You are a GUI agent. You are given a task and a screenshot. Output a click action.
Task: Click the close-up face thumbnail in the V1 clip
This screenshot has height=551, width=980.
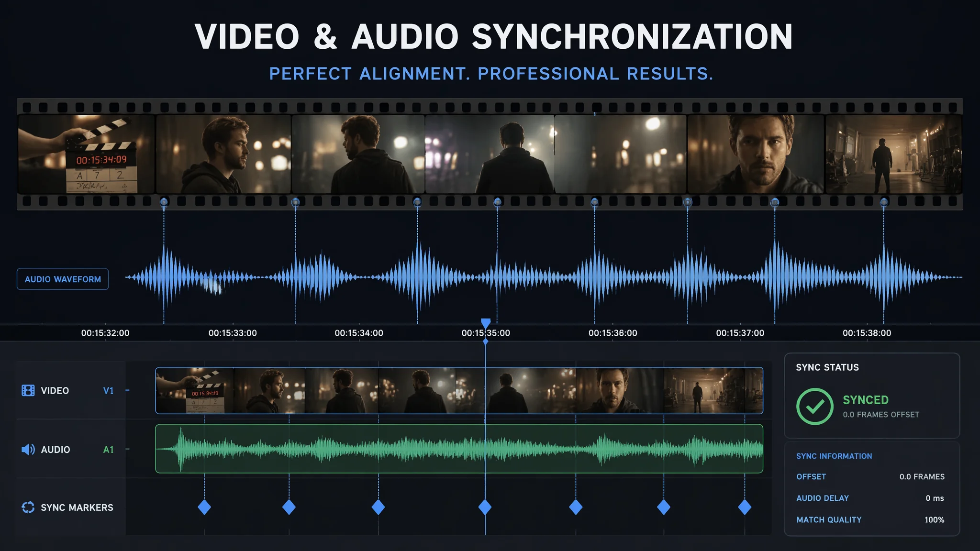(620, 390)
